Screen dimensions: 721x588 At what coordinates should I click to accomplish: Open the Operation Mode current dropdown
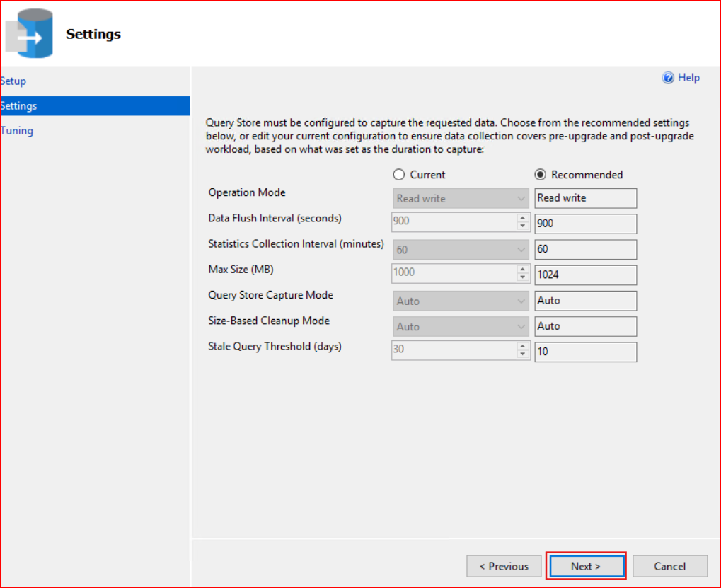click(x=461, y=199)
